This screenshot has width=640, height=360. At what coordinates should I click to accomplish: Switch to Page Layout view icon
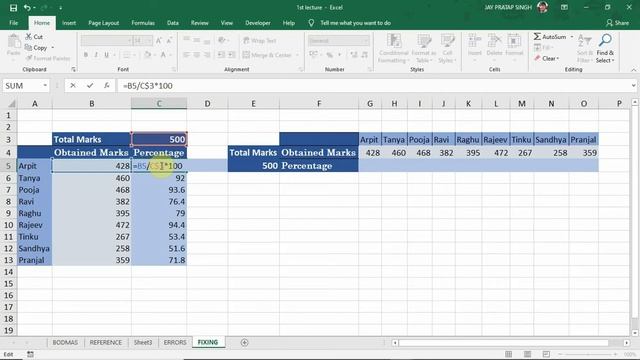click(527, 354)
